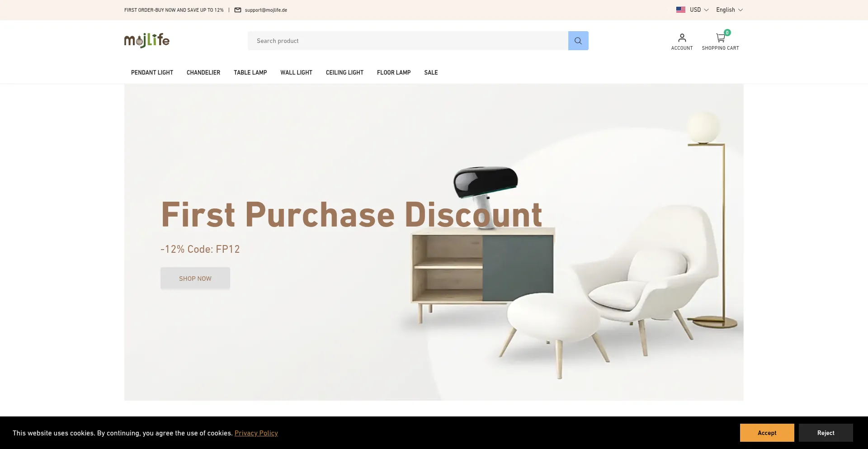This screenshot has height=449, width=868.
Task: Expand the USD currency dropdown
Action: tap(699, 9)
